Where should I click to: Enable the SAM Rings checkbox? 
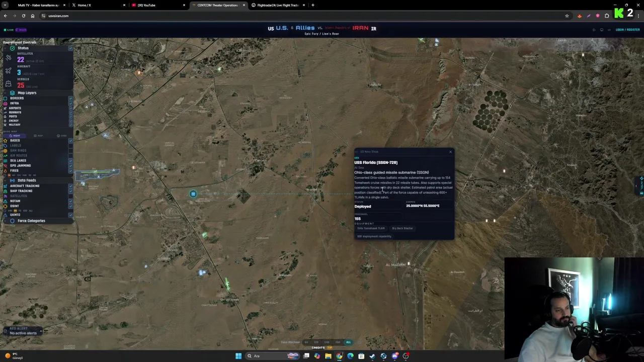(70, 150)
